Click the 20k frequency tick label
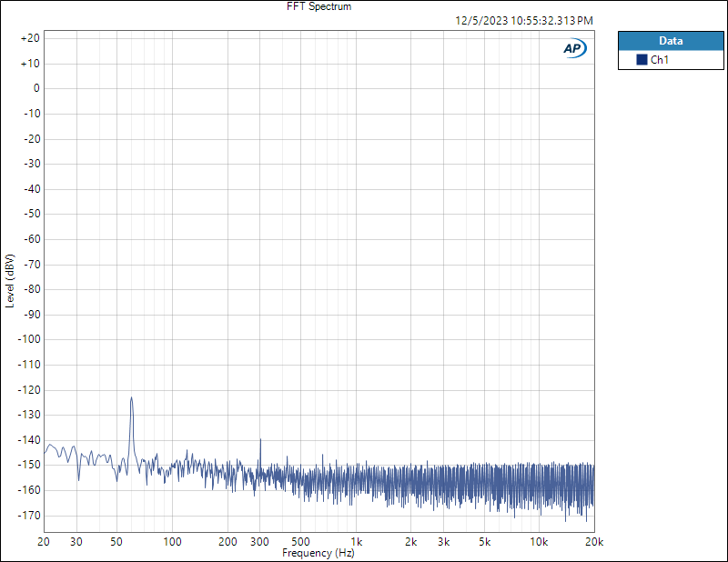The width and height of the screenshot is (728, 562). (594, 542)
